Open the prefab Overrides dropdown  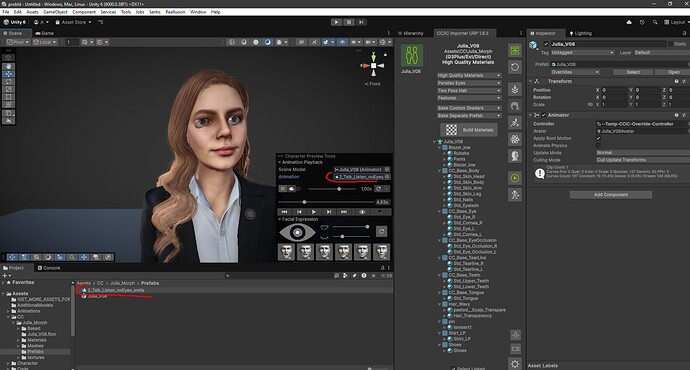point(575,72)
